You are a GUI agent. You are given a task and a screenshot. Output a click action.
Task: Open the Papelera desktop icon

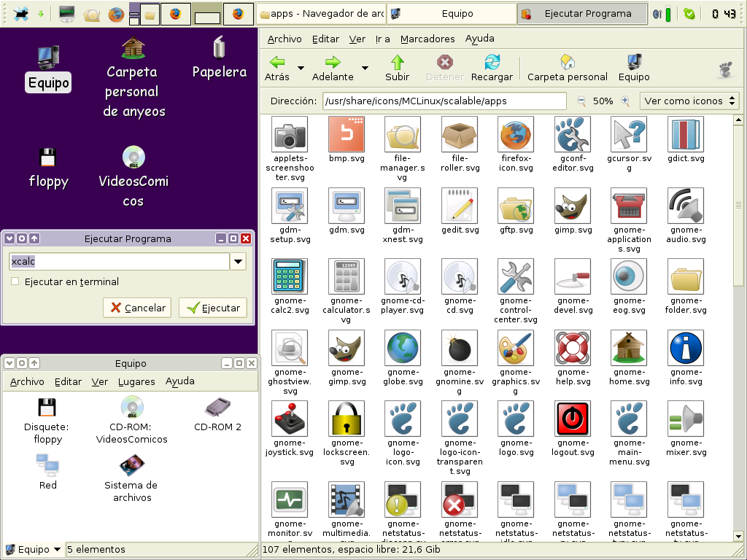(x=219, y=57)
